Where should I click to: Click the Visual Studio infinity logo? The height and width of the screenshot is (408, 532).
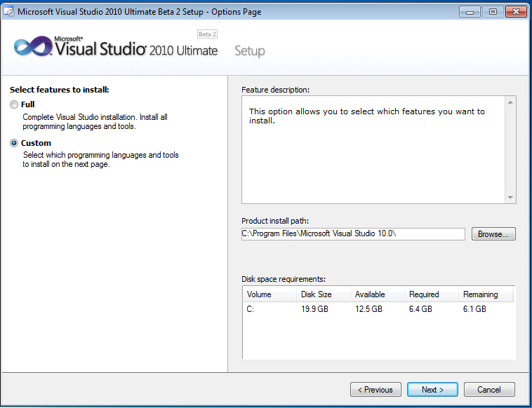(32, 48)
